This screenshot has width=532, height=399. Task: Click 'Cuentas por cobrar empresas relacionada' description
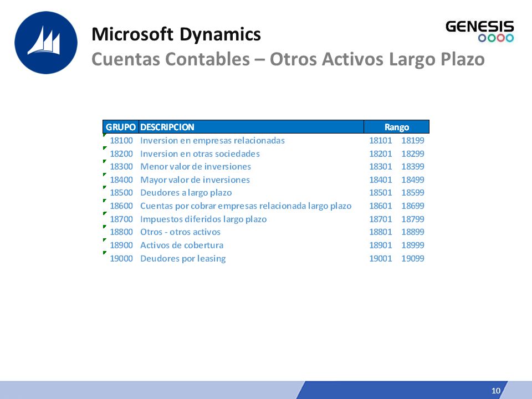pos(245,206)
